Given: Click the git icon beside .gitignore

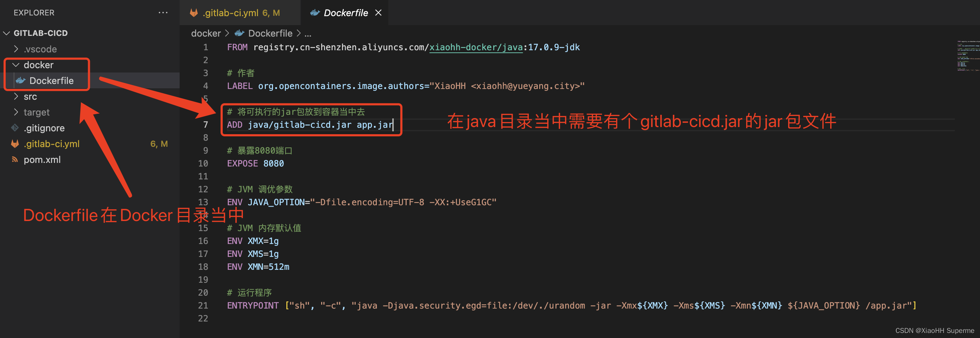Looking at the screenshot, I should pyautogui.click(x=15, y=128).
